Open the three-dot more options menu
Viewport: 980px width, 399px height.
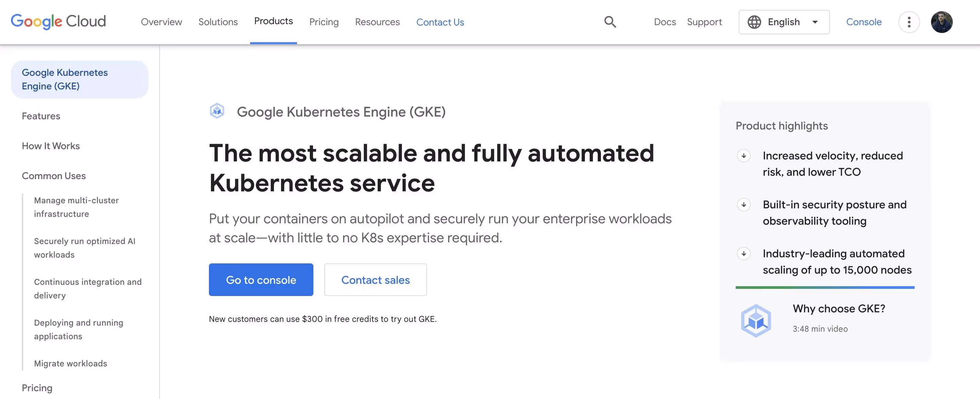point(909,22)
